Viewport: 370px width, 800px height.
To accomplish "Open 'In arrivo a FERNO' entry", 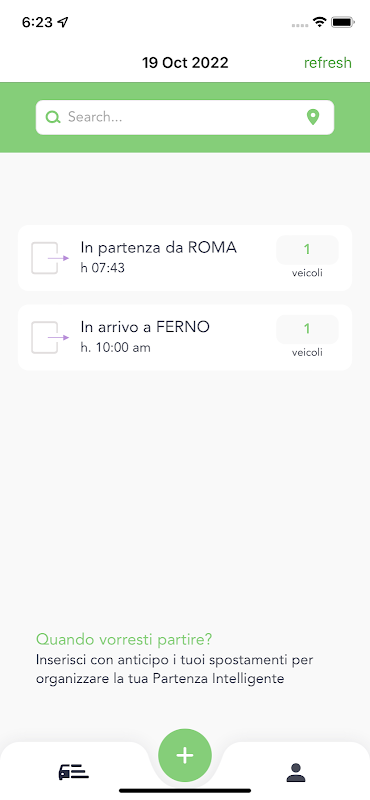I will 185,337.
